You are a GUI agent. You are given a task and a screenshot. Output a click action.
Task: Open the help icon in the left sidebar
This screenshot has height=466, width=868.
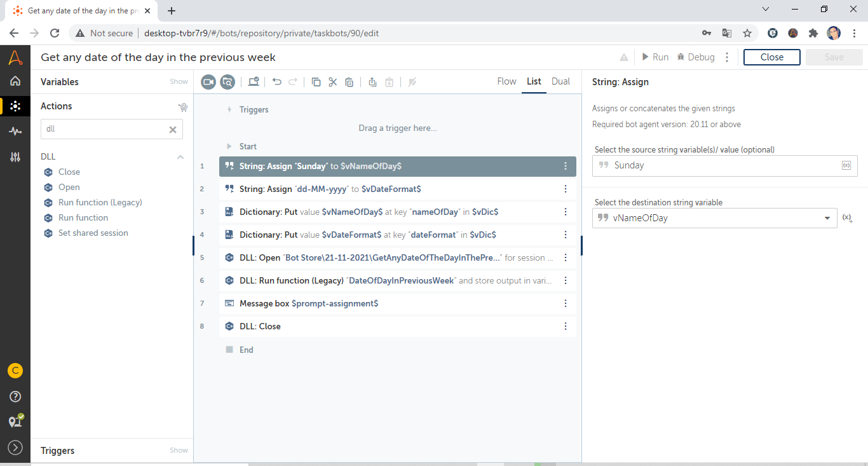click(x=15, y=396)
